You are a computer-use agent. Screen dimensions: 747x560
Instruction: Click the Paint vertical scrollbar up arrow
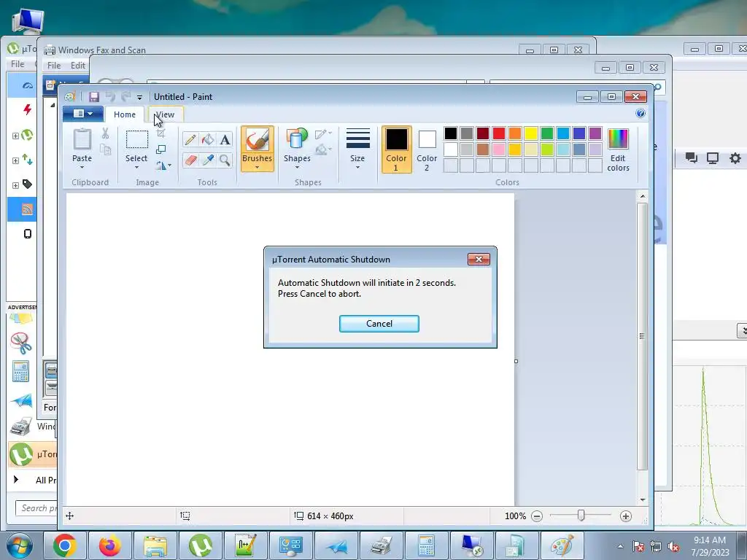click(x=643, y=196)
